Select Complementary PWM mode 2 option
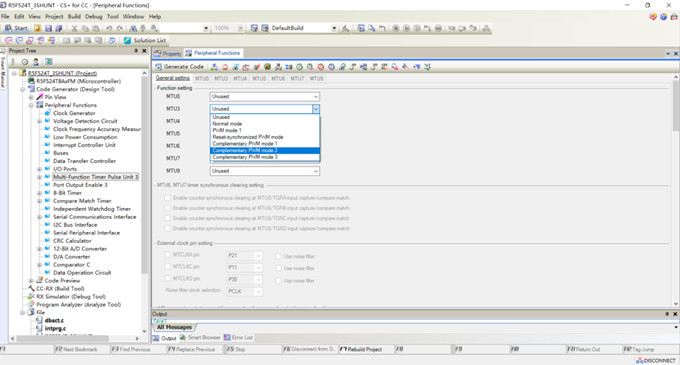680x365 pixels. tap(265, 150)
